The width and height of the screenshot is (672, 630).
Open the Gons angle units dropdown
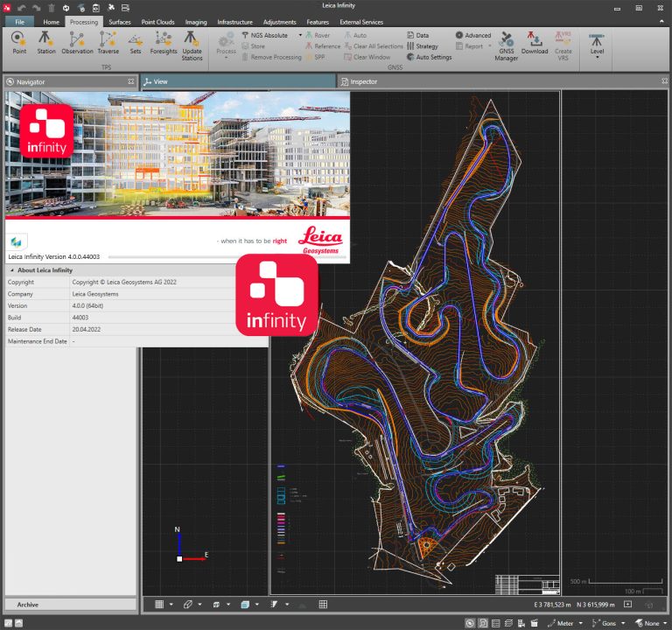(x=623, y=623)
